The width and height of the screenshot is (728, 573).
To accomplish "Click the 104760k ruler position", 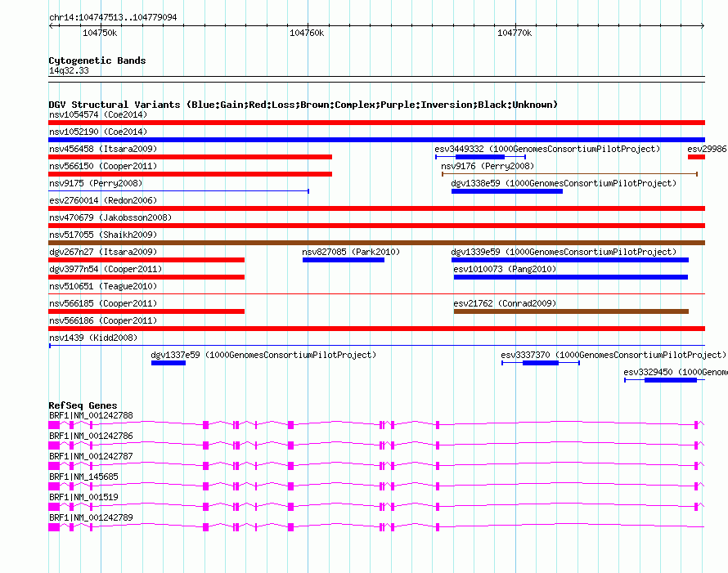I will click(x=307, y=33).
